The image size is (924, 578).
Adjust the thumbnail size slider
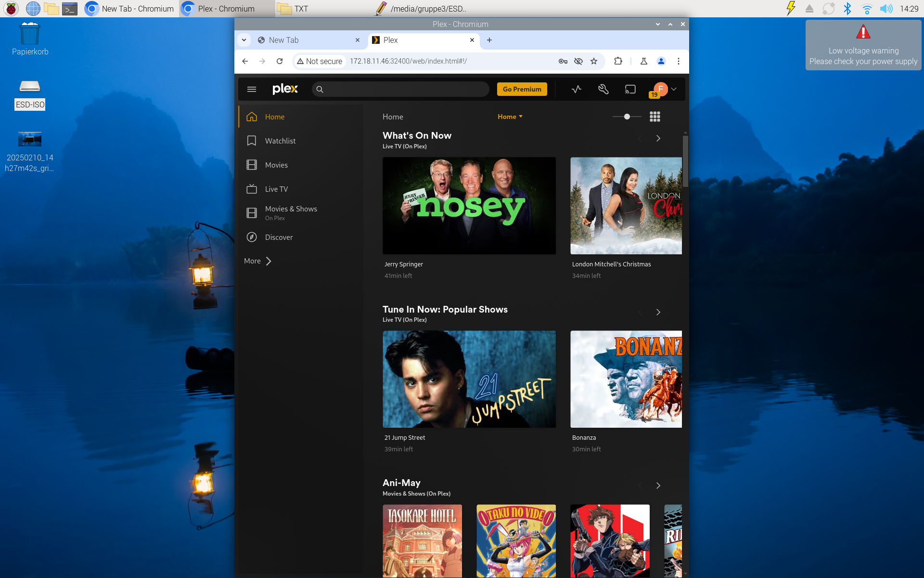[x=627, y=117]
